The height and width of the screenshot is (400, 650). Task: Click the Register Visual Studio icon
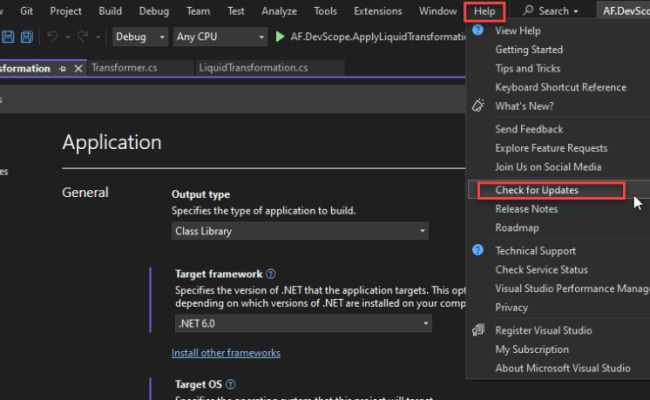(478, 330)
